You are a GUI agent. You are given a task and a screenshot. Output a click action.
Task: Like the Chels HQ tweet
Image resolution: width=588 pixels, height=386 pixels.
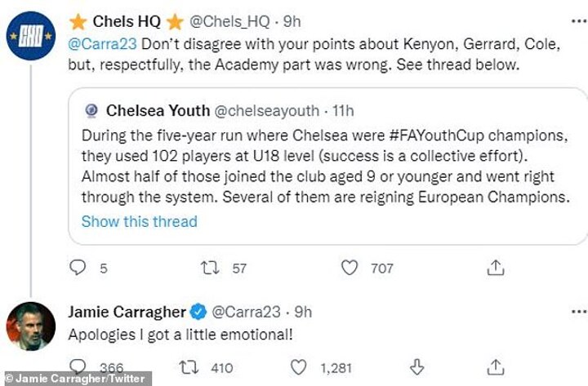[350, 267]
